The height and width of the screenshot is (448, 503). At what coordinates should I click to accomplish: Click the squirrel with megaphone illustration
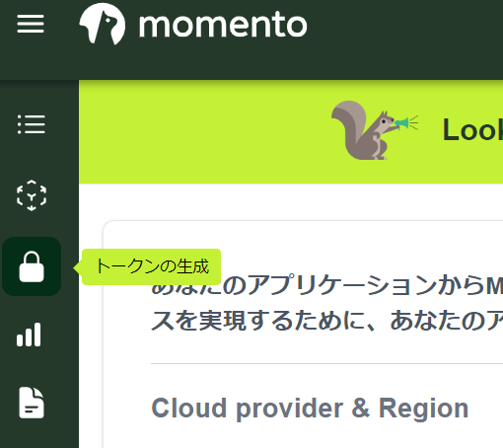[x=375, y=130]
